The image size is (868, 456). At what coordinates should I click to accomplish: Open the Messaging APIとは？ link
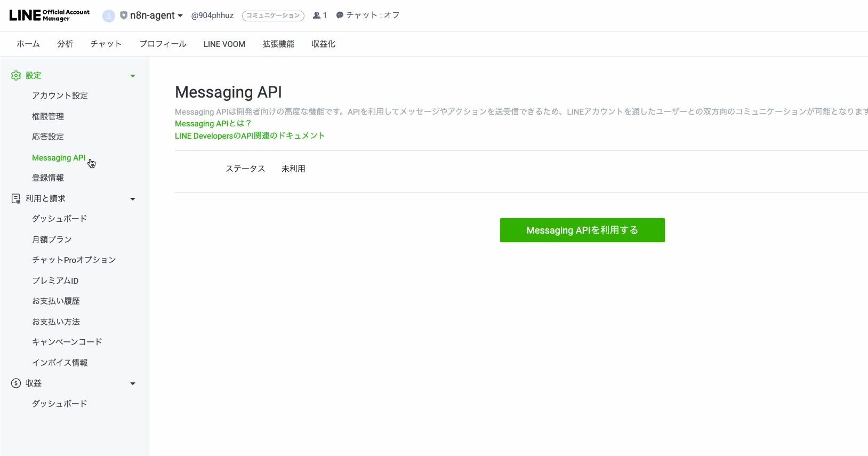pos(213,123)
